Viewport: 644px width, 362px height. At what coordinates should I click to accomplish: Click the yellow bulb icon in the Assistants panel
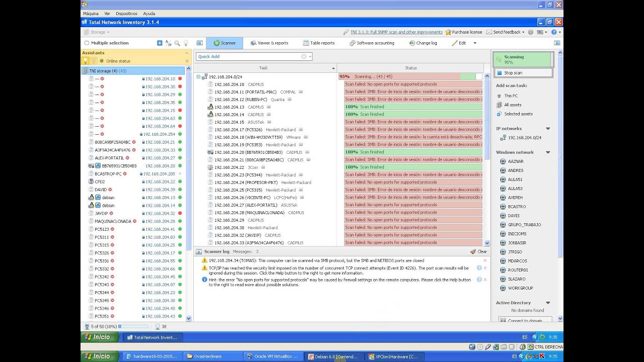coord(86,61)
